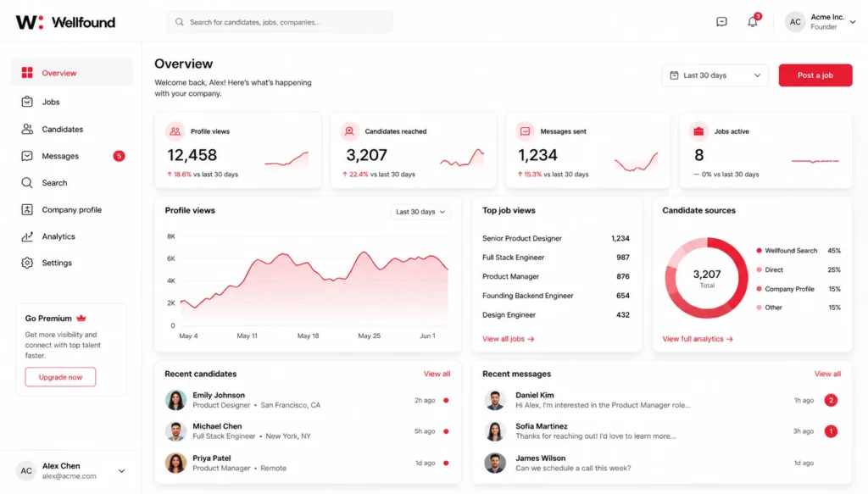868x494 pixels.
Task: Open the Company profile page
Action: click(x=71, y=209)
